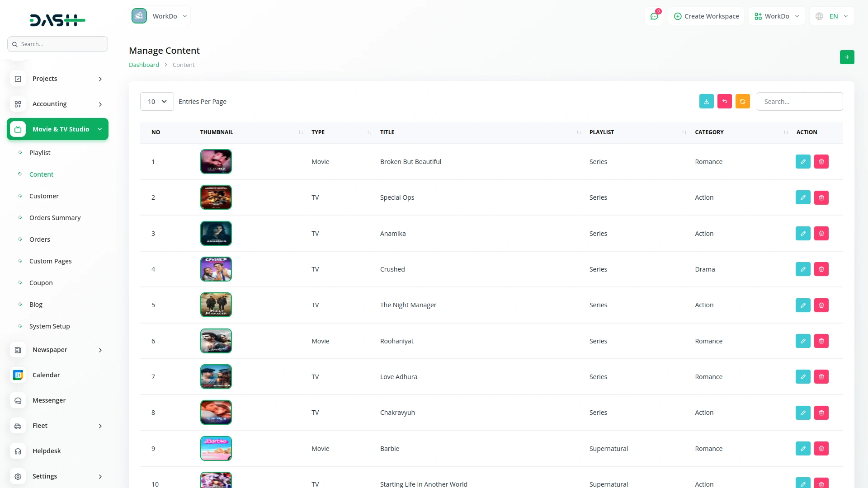Click the blue download export icon
The height and width of the screenshot is (488, 868).
pyautogui.click(x=706, y=102)
